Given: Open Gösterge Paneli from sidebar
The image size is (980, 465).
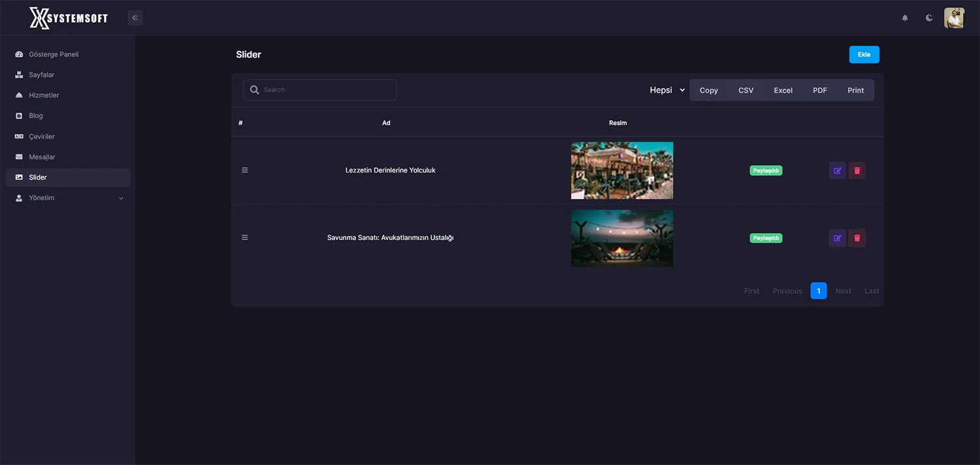Looking at the screenshot, I should click(x=54, y=54).
